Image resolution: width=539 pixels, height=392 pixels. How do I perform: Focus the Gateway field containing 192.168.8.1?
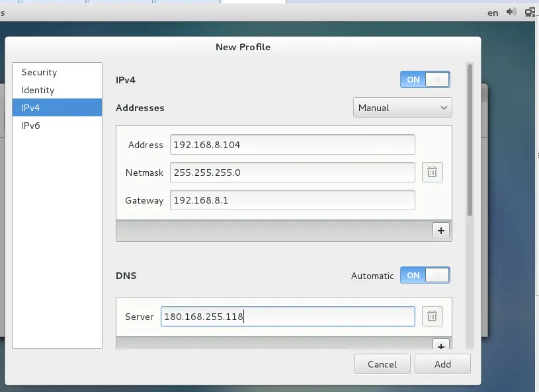(x=292, y=200)
